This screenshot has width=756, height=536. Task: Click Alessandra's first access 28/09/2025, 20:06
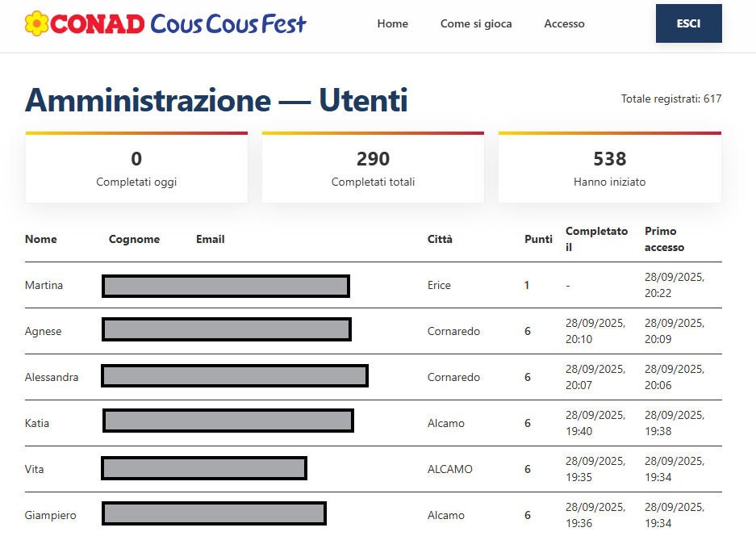(675, 377)
